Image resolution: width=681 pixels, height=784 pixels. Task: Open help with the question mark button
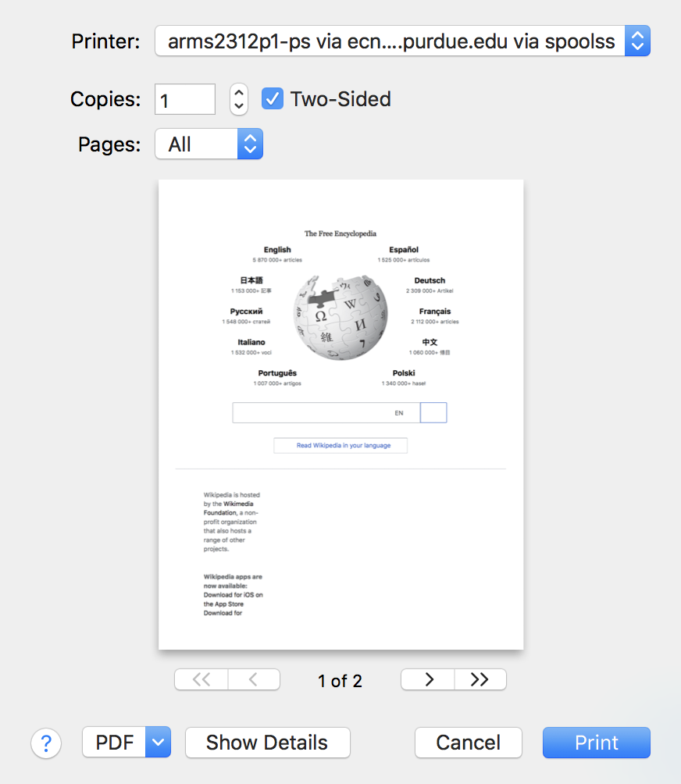coord(46,743)
